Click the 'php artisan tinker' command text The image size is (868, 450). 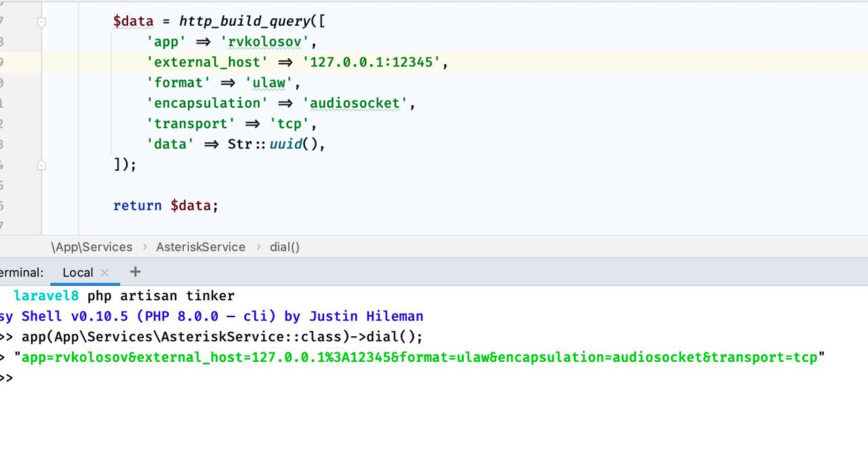point(161,295)
